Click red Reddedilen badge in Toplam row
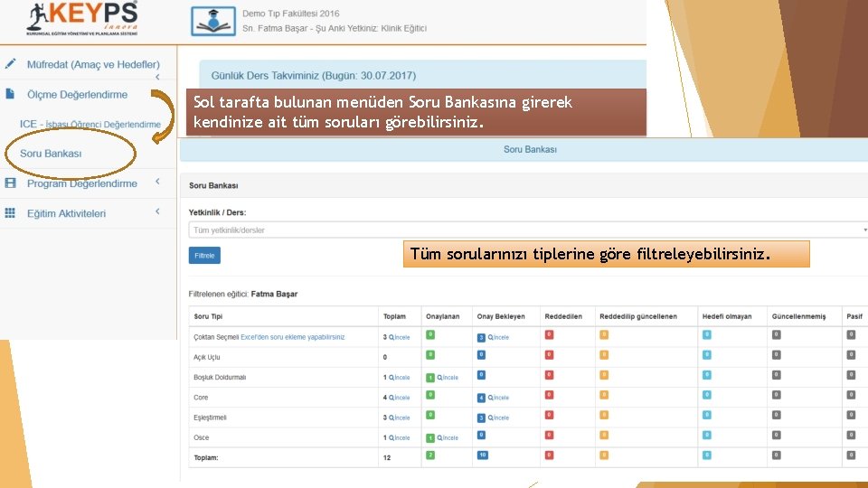 (x=549, y=455)
